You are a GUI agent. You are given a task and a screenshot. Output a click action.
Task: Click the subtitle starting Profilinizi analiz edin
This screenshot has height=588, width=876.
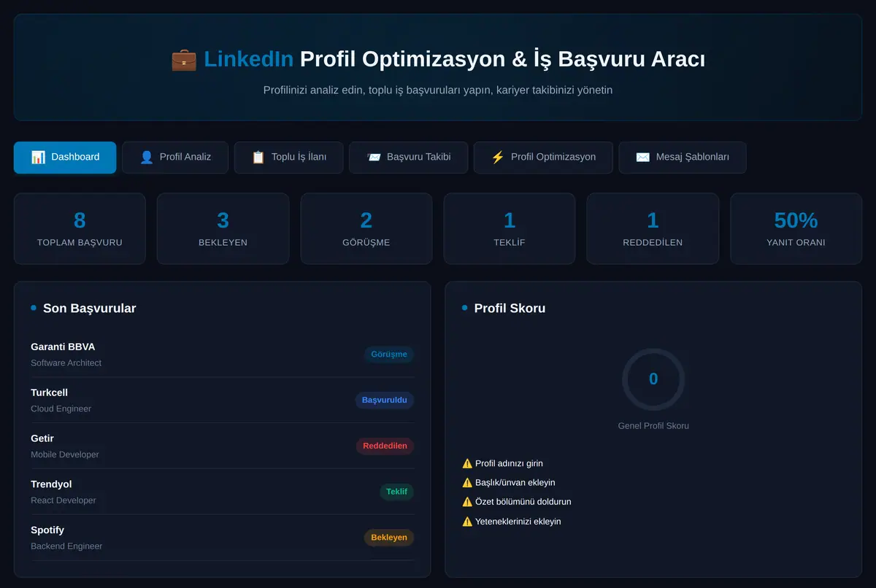pyautogui.click(x=438, y=90)
